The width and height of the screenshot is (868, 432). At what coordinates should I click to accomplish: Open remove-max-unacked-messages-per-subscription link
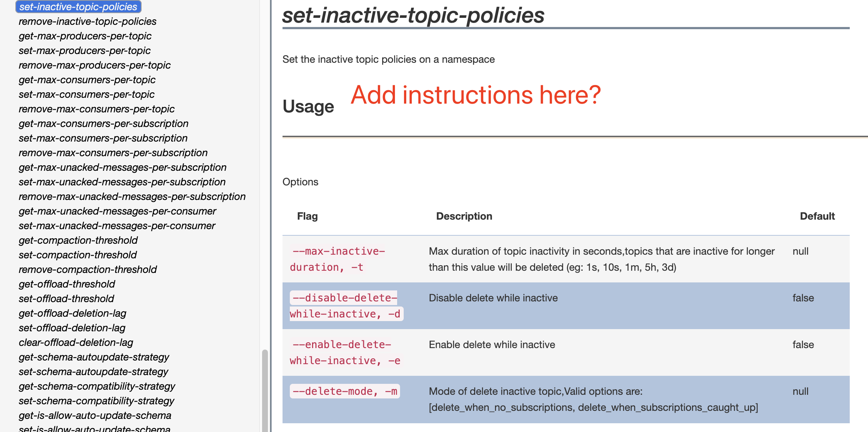pos(132,197)
